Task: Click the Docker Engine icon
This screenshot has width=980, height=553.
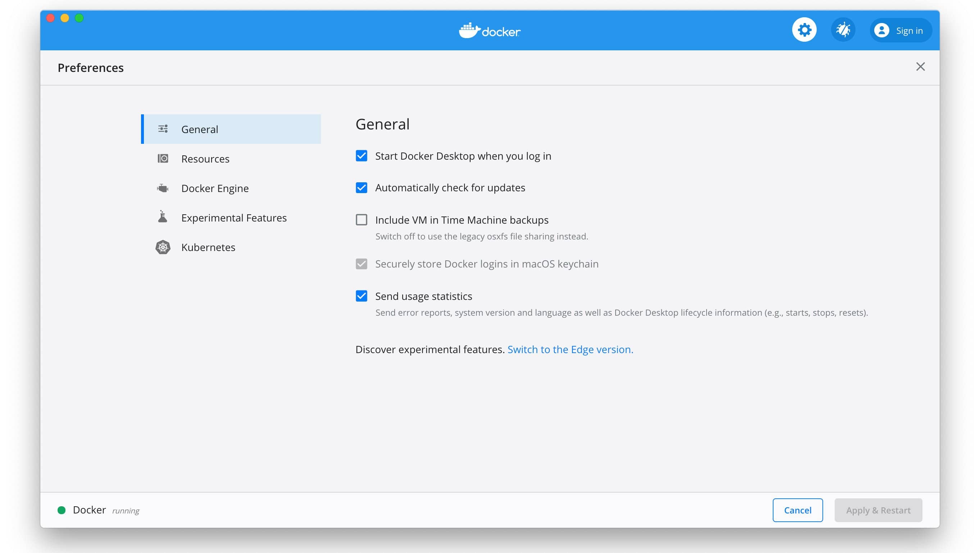Action: click(x=163, y=188)
